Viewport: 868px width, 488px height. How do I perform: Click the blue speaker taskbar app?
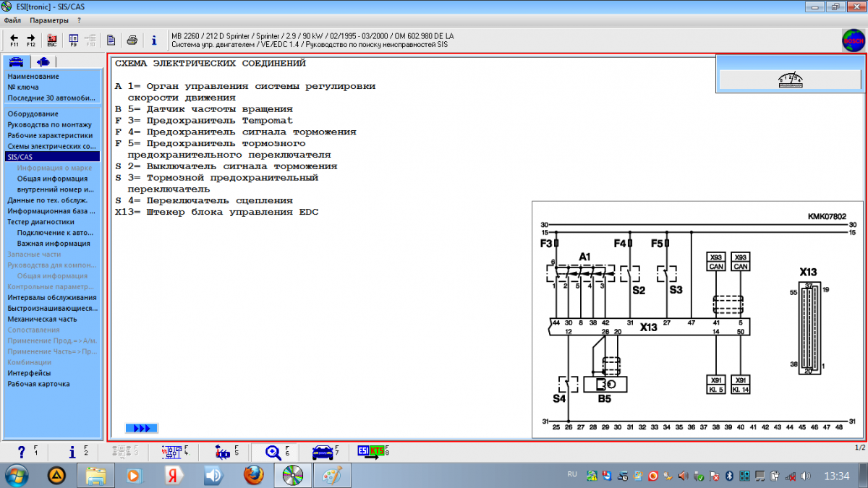point(213,476)
